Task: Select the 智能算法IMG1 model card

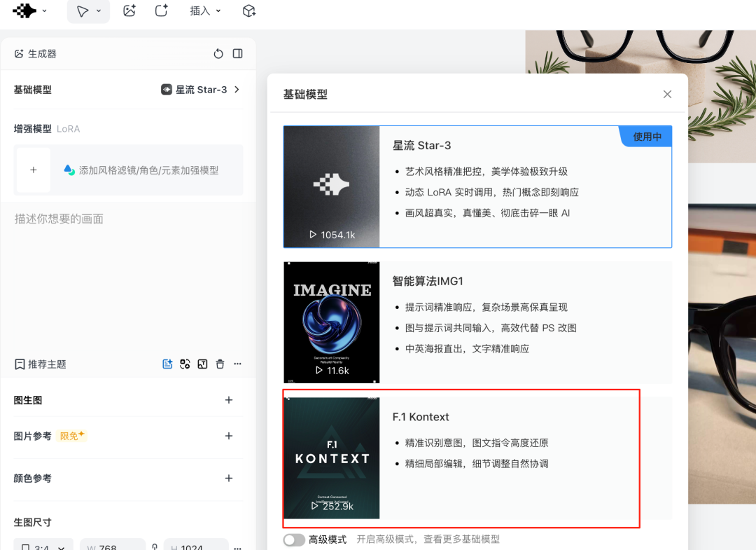Action: point(478,322)
